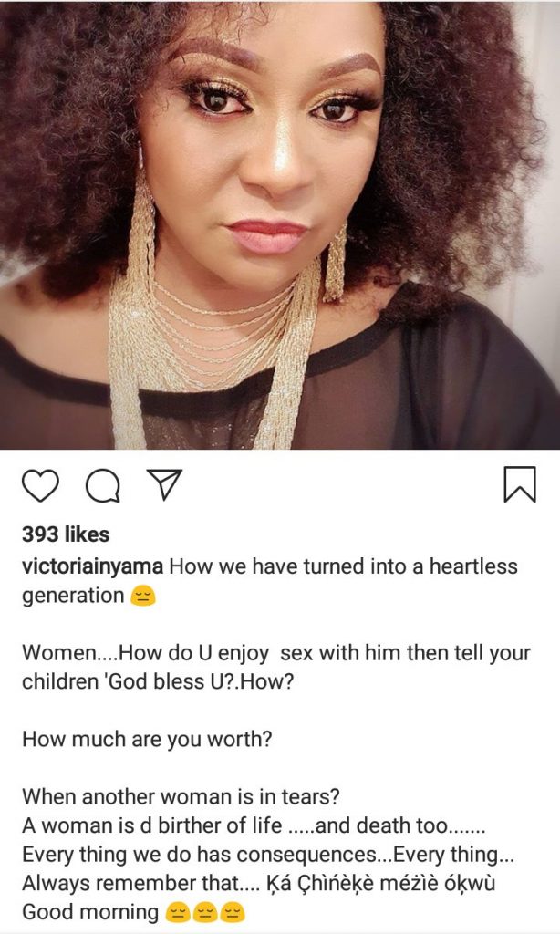Screen dimensions: 560x934
Task: View the 393 likes list
Action: pyautogui.click(x=66, y=534)
